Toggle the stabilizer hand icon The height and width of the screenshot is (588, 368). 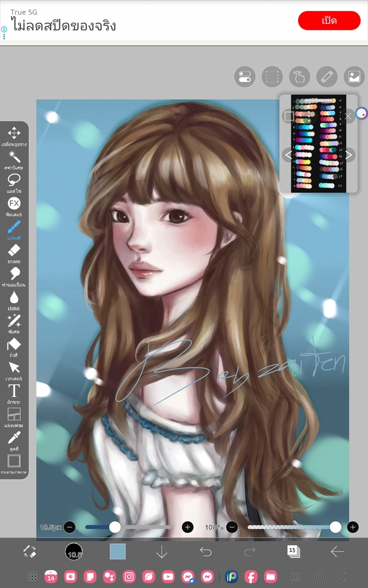click(x=300, y=77)
